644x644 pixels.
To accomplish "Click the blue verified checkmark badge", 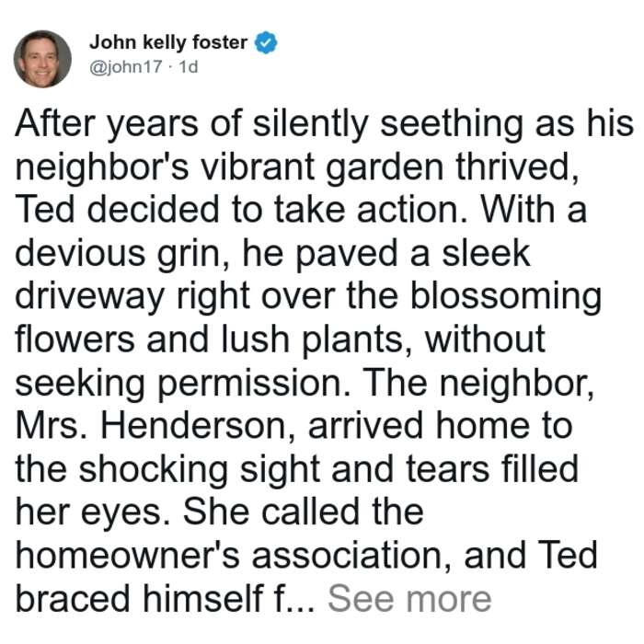I will coord(266,42).
